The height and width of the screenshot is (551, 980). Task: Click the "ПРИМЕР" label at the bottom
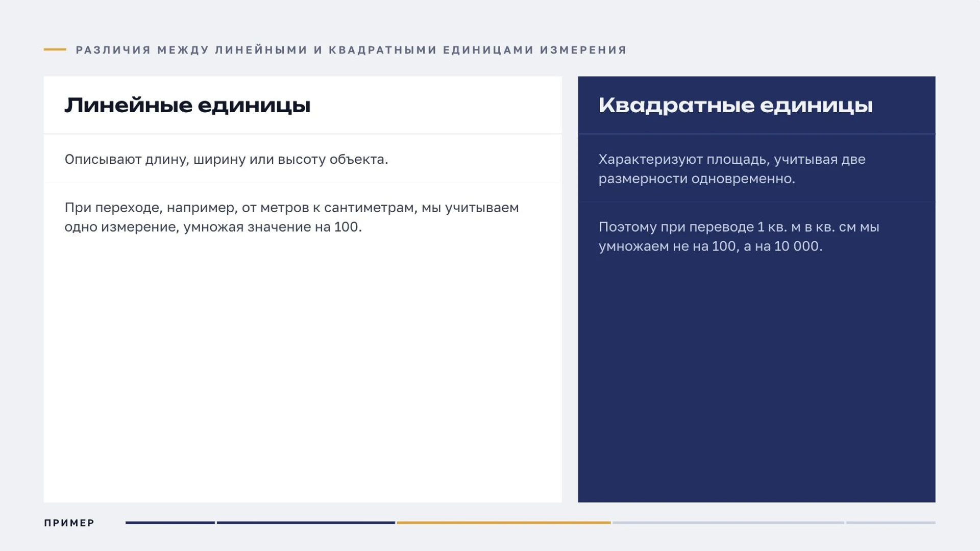(69, 523)
